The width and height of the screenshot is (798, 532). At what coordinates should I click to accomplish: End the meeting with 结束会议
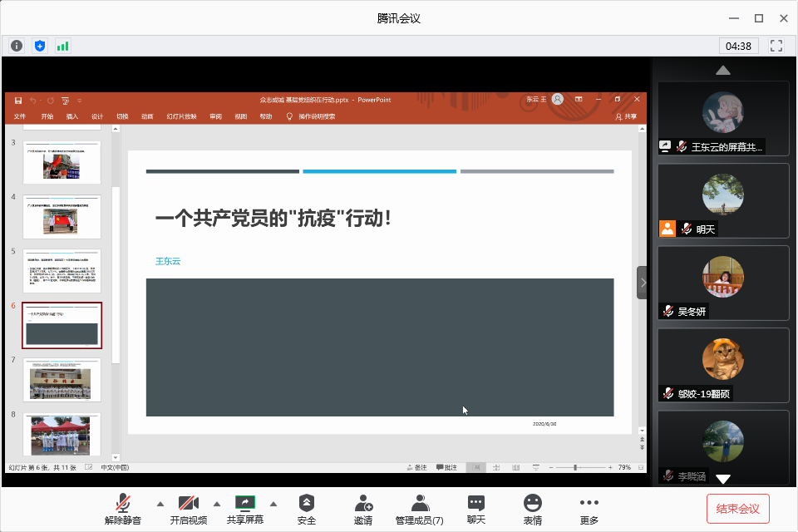coord(737,508)
